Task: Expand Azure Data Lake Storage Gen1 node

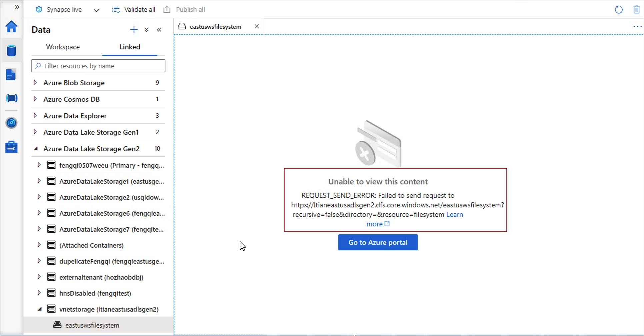Action: pyautogui.click(x=35, y=132)
